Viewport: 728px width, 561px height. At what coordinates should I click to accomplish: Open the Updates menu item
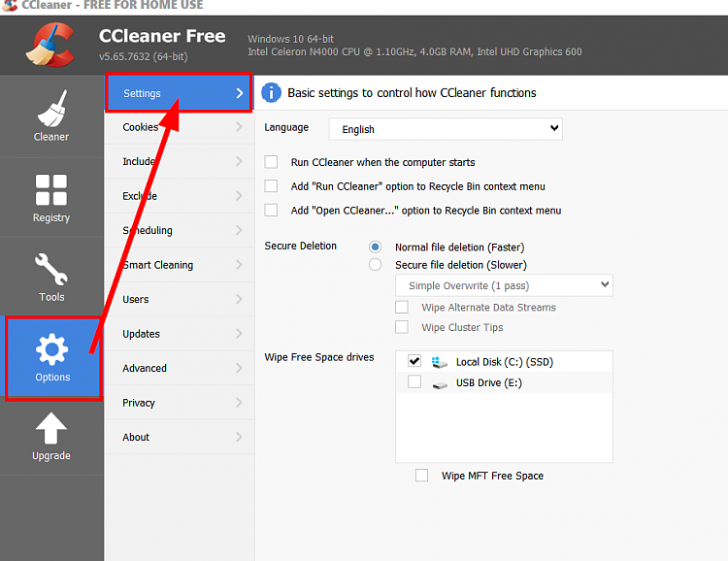(180, 334)
